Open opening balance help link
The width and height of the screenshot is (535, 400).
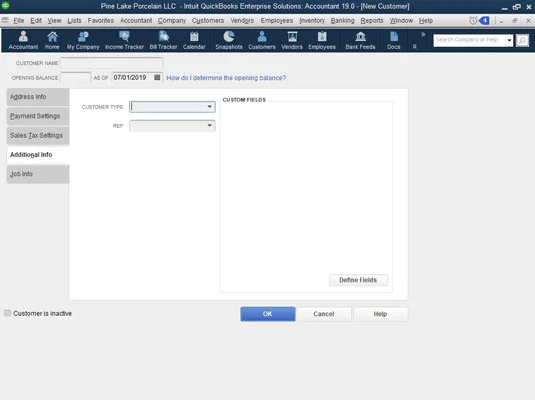tap(226, 78)
